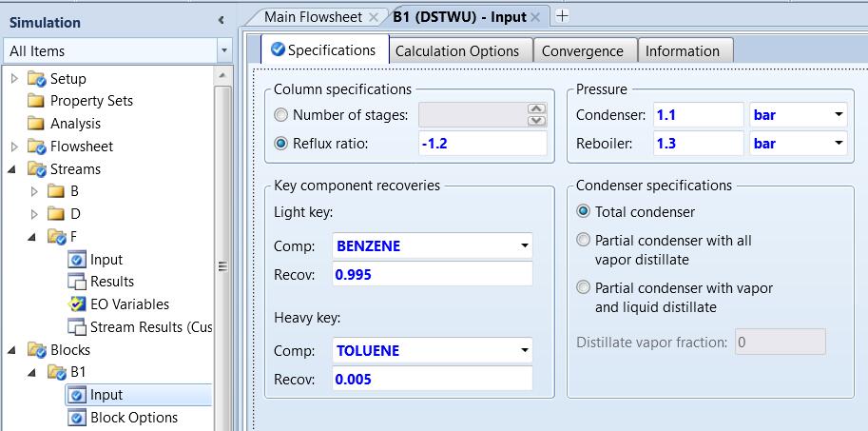The image size is (868, 431).
Task: Open the Condenser pressure unit dropdown
Action: click(838, 115)
